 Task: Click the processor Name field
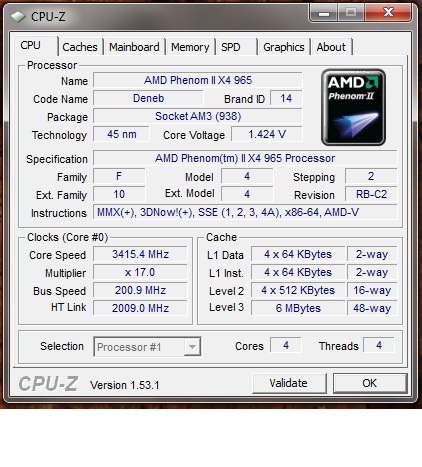pos(198,80)
